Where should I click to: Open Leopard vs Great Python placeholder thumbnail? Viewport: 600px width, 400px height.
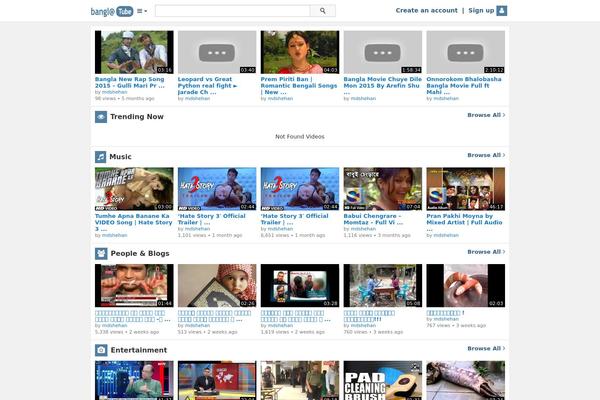217,52
